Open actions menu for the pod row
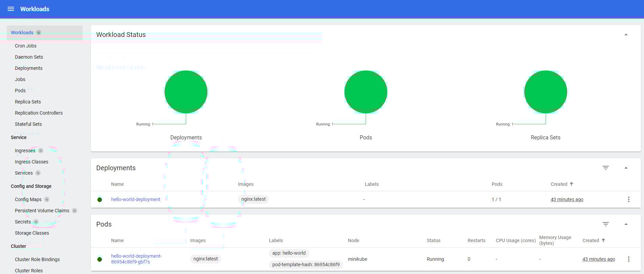The height and width of the screenshot is (274, 644). point(629,259)
